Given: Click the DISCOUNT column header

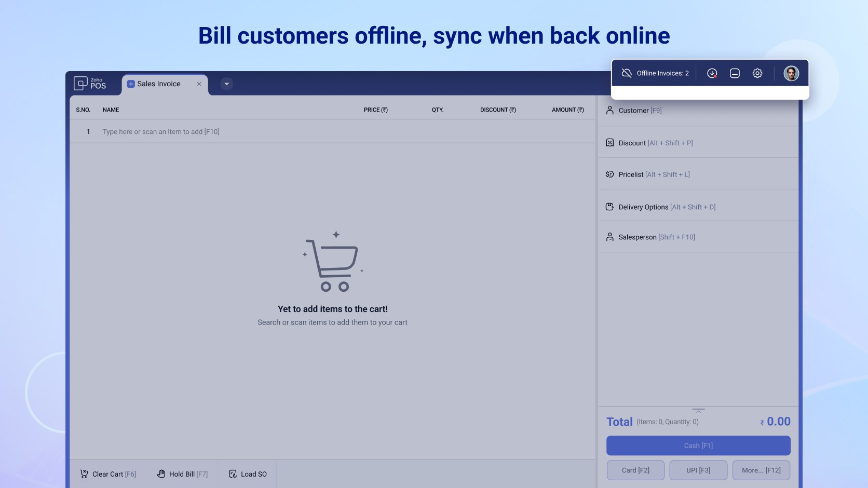Looking at the screenshot, I should (498, 110).
